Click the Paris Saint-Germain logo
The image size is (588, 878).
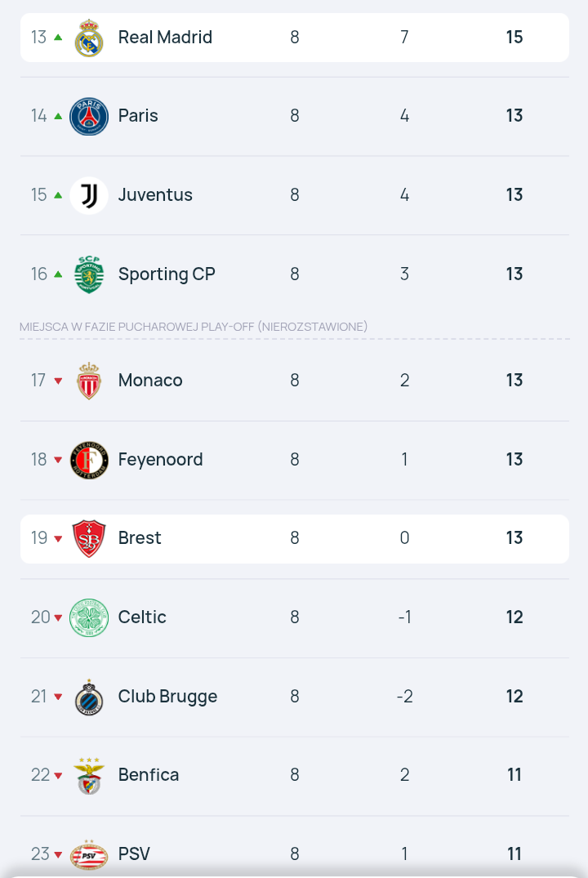point(89,116)
